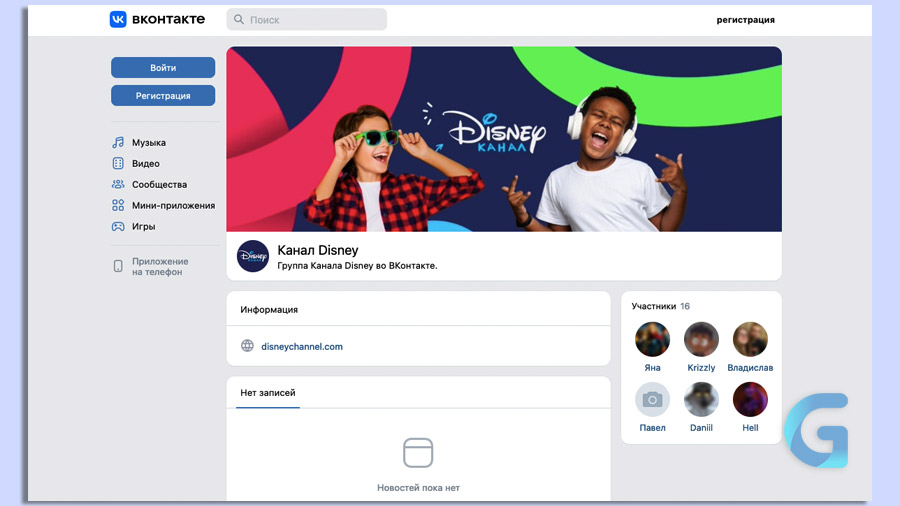Click the Канал Disney group avatar

[253, 256]
